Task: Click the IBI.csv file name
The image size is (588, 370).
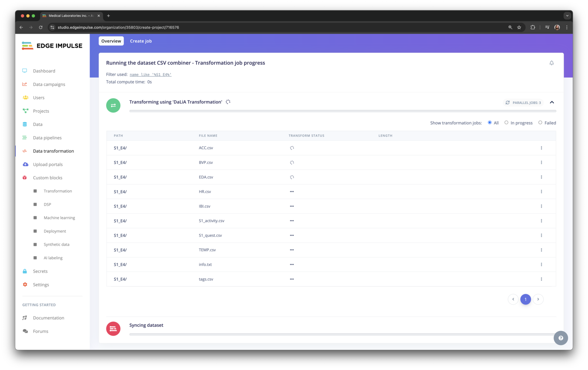Action: coord(204,206)
